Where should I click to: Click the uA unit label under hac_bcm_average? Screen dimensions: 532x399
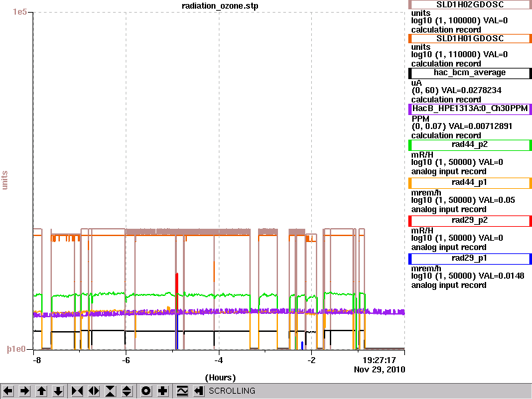point(416,83)
